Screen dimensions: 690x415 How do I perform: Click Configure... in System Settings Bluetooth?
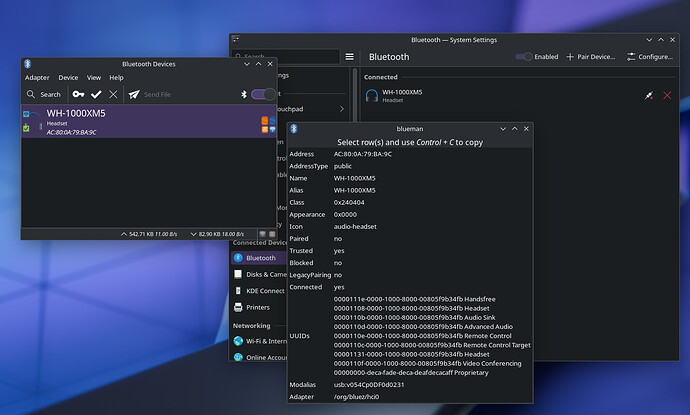650,57
